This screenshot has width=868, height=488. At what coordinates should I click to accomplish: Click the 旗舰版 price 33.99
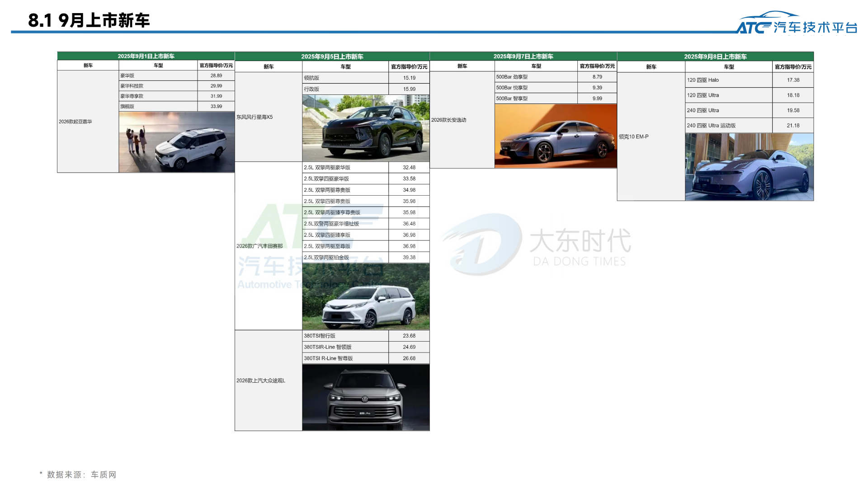216,106
